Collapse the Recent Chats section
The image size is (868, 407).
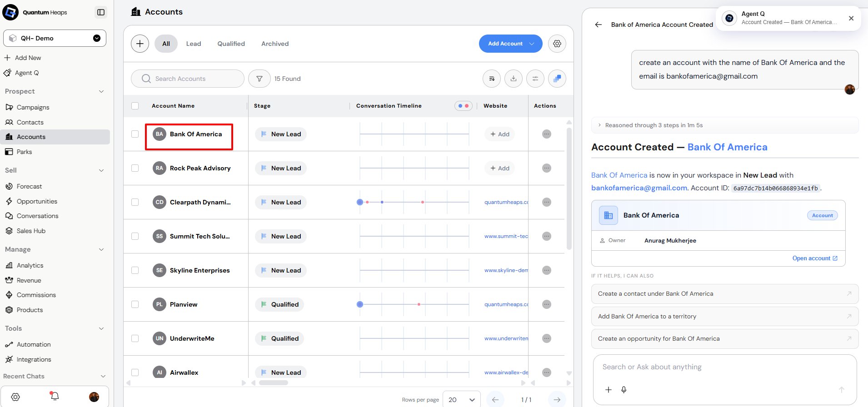coord(103,376)
